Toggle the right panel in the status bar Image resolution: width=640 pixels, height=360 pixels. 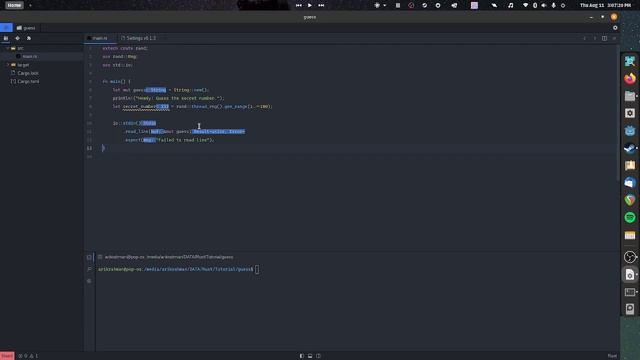click(x=318, y=356)
